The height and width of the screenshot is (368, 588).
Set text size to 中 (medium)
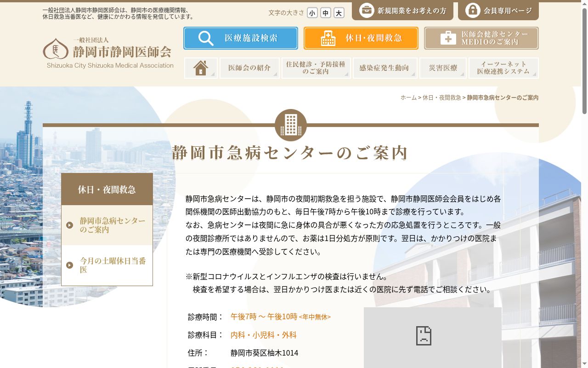(326, 13)
